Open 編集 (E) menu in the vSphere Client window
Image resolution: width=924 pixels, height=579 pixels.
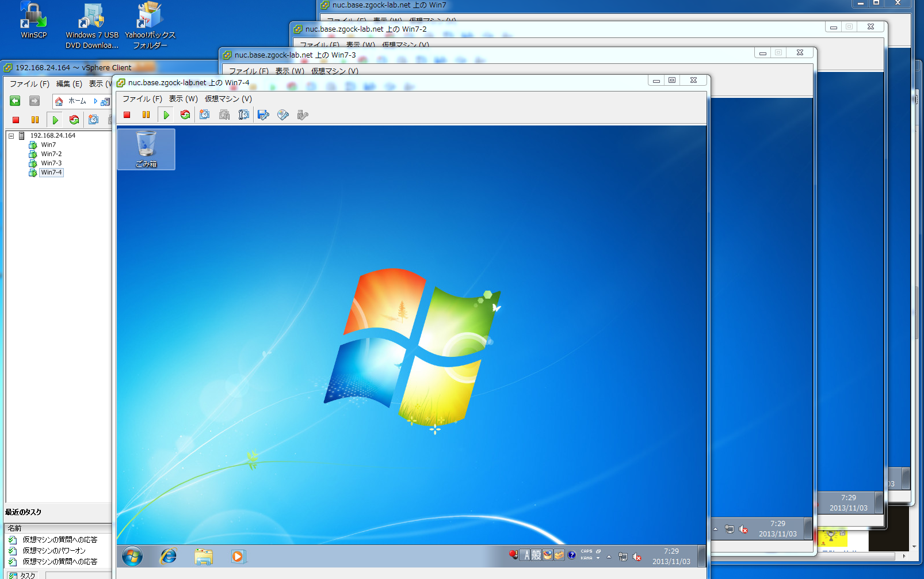[69, 84]
